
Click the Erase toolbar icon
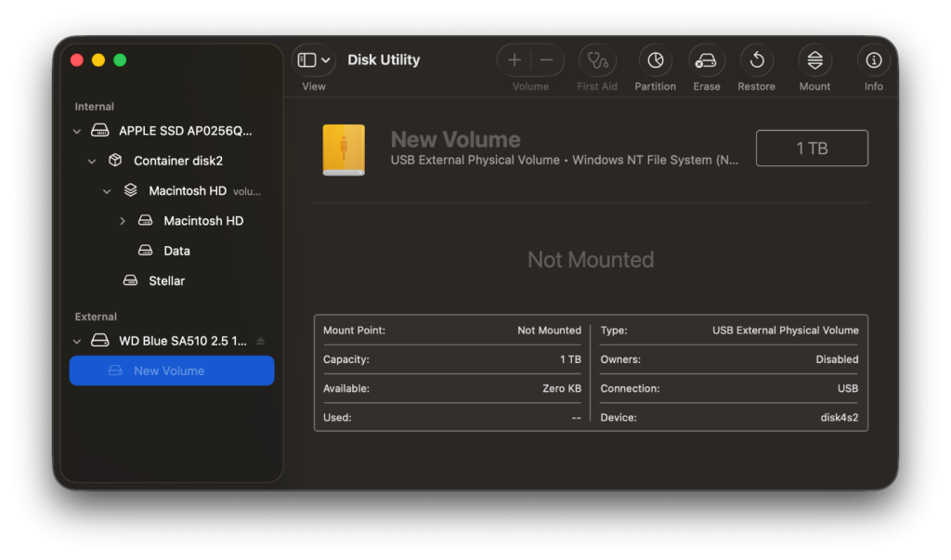[707, 60]
